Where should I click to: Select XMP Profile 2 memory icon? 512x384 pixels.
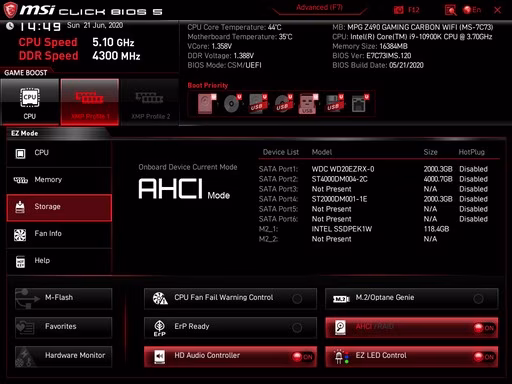click(150, 102)
